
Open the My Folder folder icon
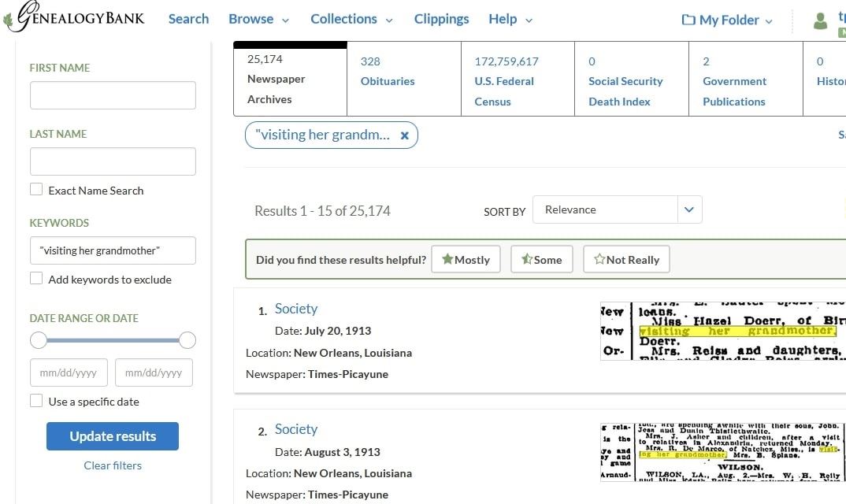688,20
